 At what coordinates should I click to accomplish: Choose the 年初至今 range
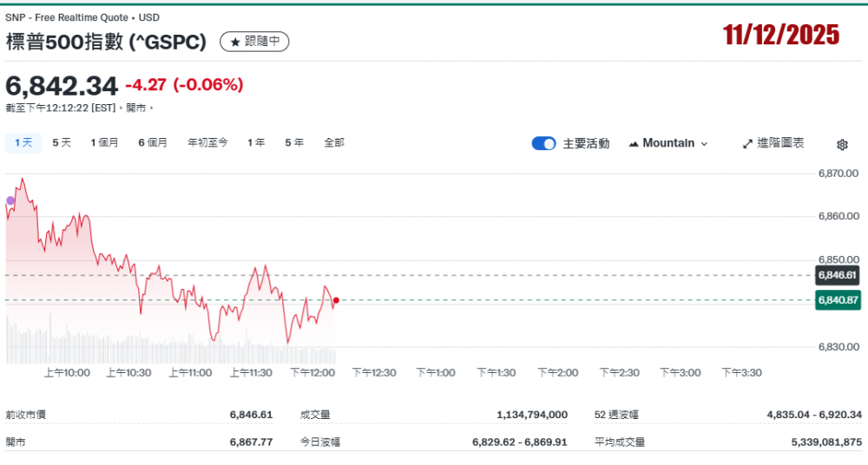point(207,143)
